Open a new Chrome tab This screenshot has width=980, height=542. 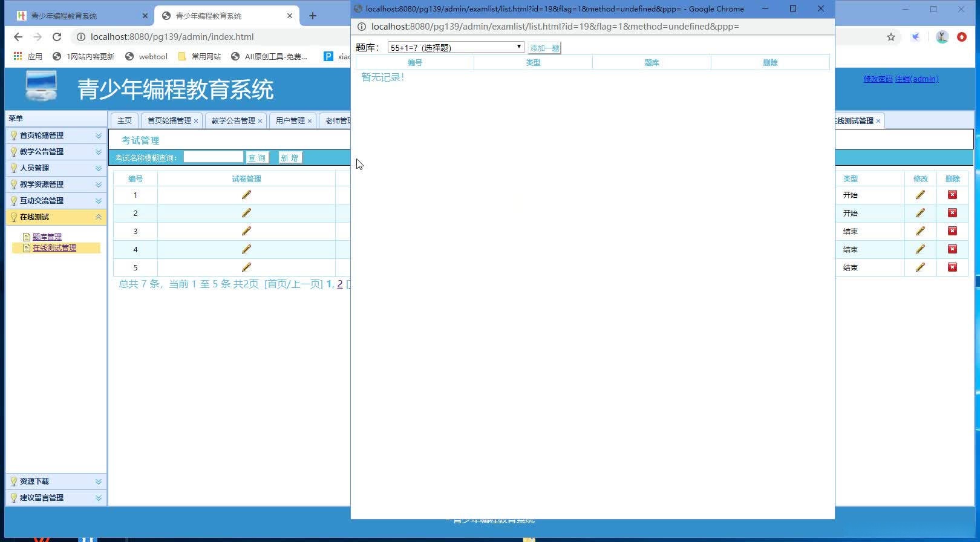pos(313,16)
